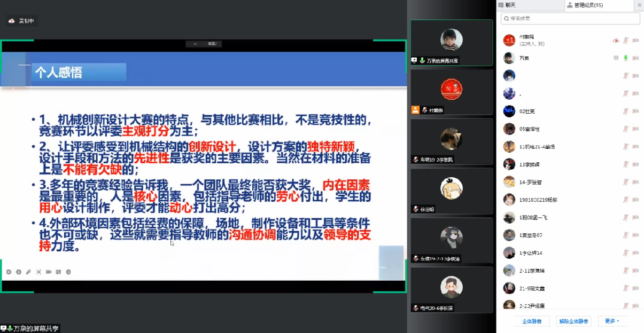This screenshot has width=644, height=333.
Task: Toggle camera icon for member 14-罗骏智
Action: 635,182
